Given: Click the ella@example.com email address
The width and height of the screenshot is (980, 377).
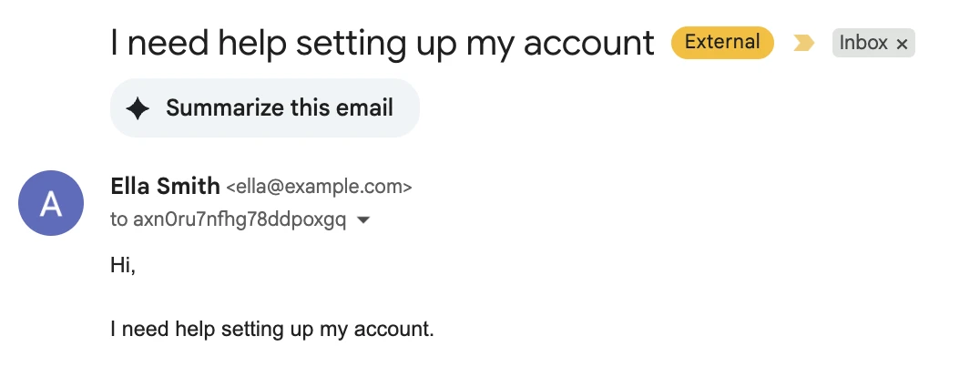Looking at the screenshot, I should (x=319, y=188).
